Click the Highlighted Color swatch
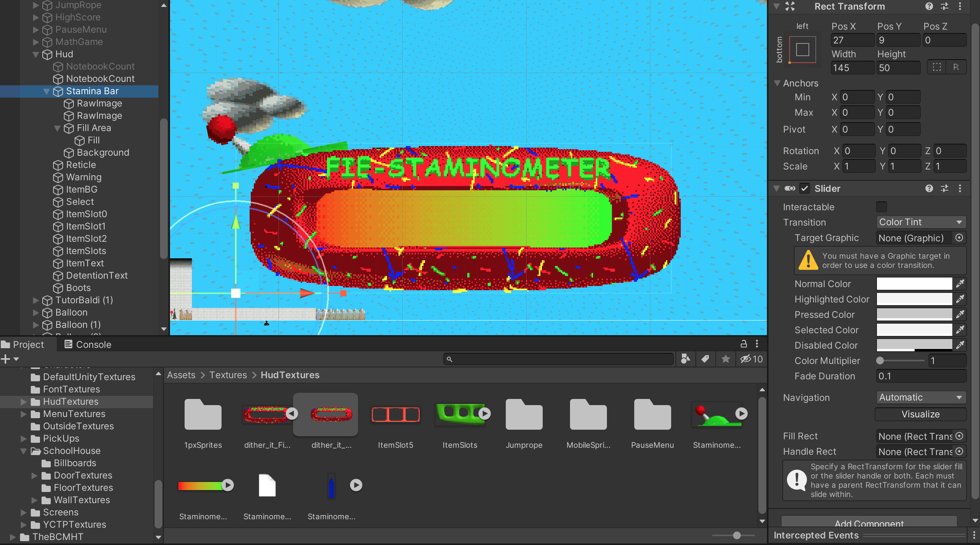 pos(914,299)
